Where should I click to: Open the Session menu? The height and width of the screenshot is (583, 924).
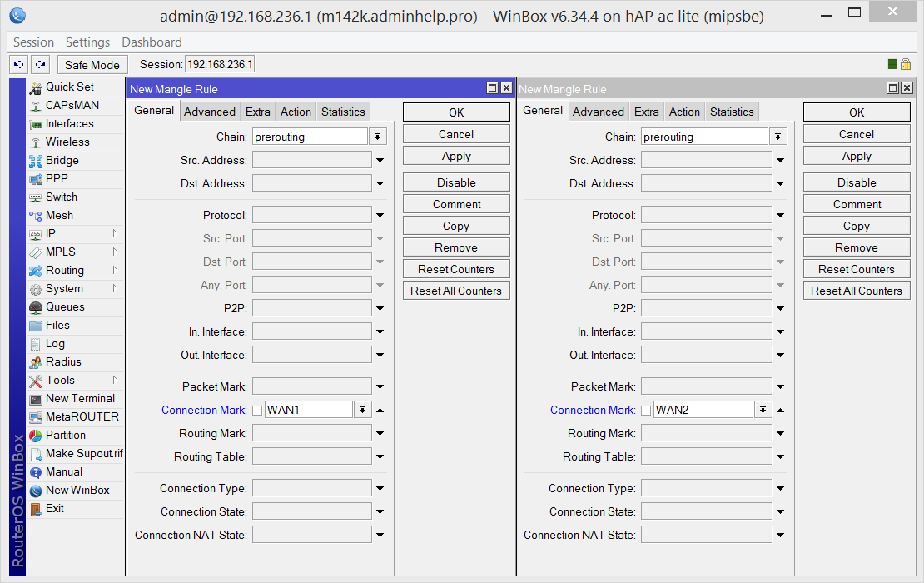(33, 42)
